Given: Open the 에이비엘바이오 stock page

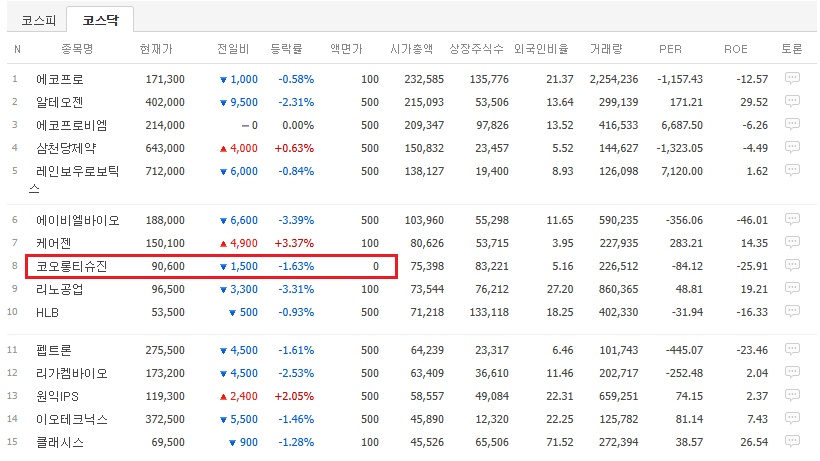Looking at the screenshot, I should [77, 220].
